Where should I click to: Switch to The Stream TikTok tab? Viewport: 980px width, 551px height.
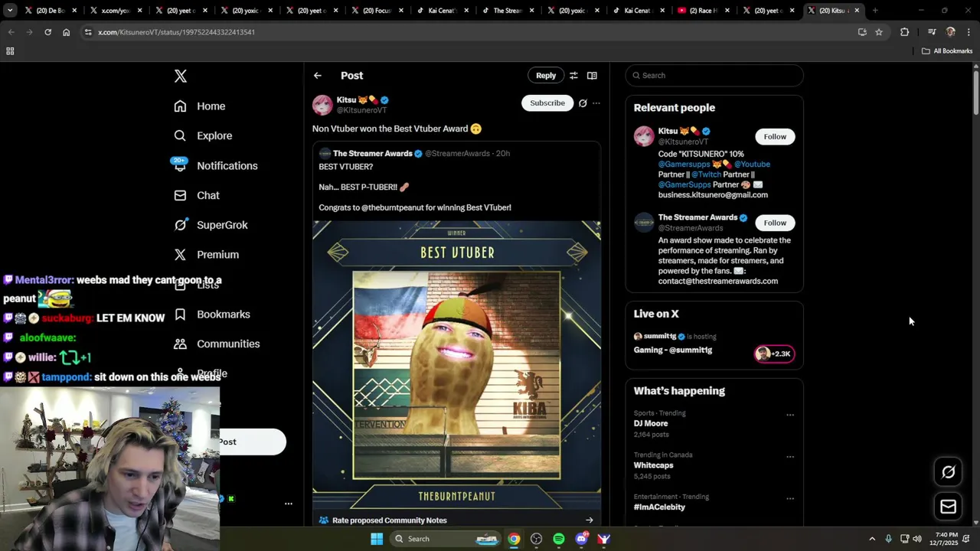click(508, 11)
